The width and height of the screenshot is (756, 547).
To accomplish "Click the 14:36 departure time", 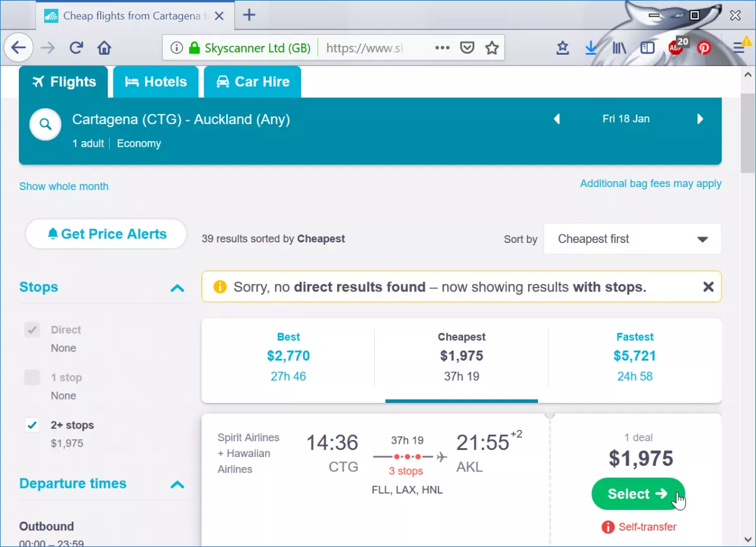I will [333, 443].
